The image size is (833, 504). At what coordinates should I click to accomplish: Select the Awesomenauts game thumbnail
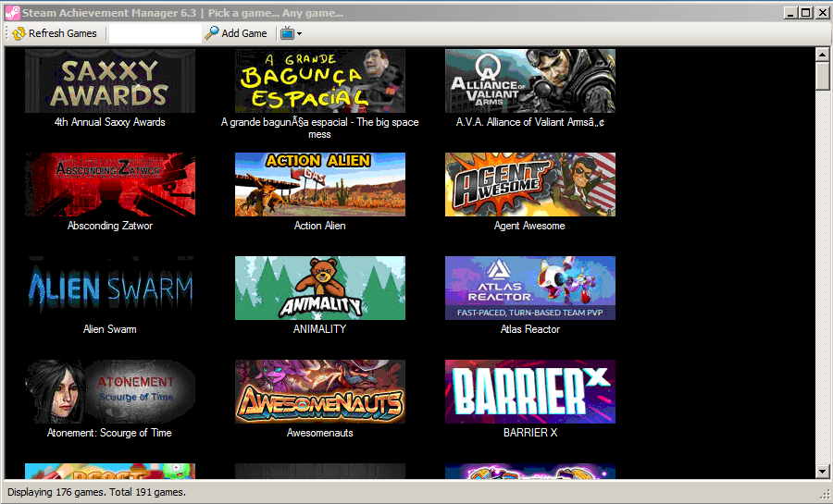click(x=320, y=391)
